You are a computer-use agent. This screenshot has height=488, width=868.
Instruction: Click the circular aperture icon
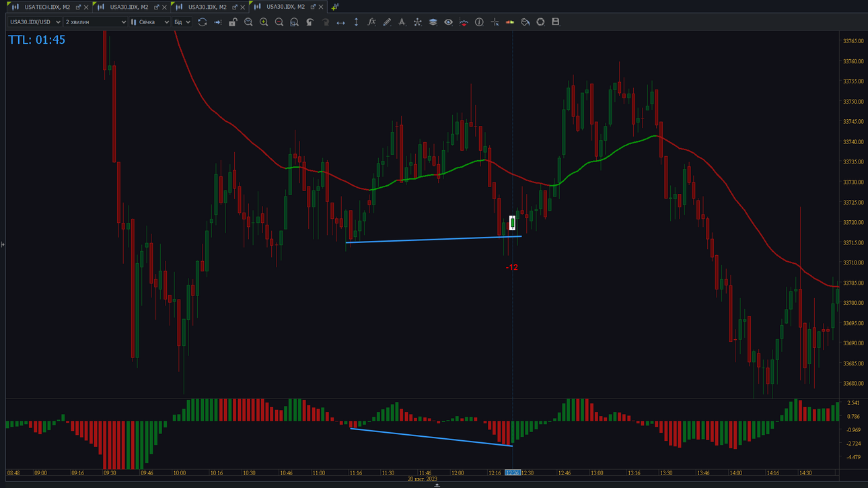[x=540, y=22]
